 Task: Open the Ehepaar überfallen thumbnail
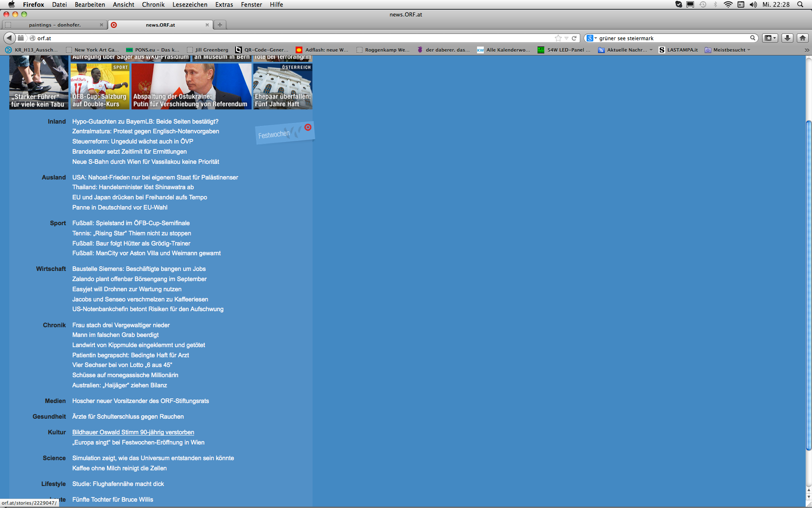pyautogui.click(x=283, y=86)
